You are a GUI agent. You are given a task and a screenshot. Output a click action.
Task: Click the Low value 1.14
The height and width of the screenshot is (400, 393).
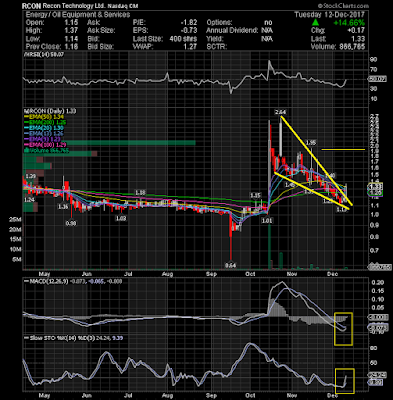point(72,38)
